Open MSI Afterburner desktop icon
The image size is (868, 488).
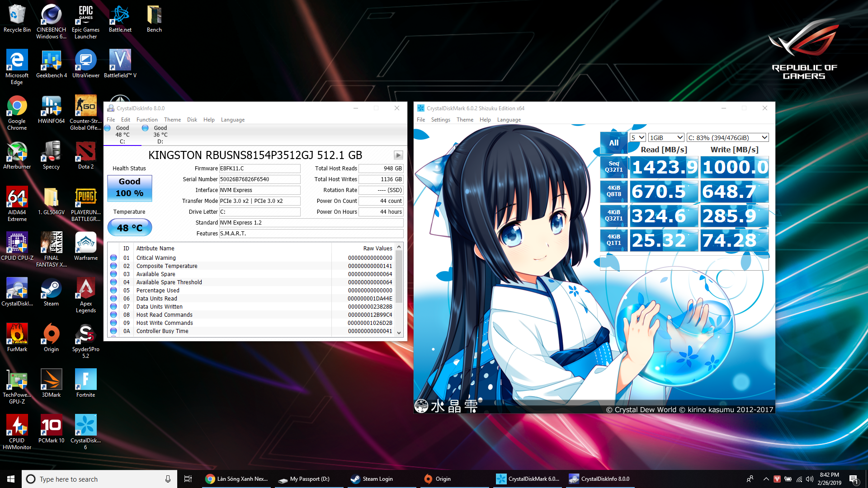pos(17,155)
